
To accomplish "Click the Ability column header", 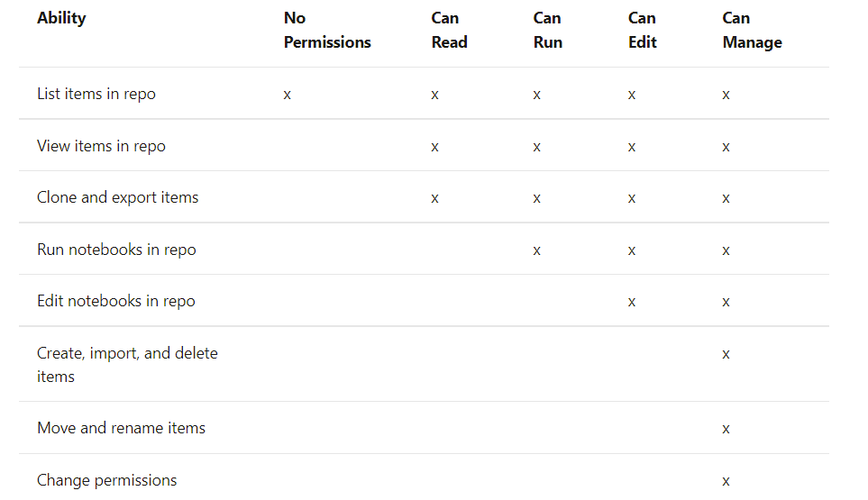I will (x=61, y=18).
